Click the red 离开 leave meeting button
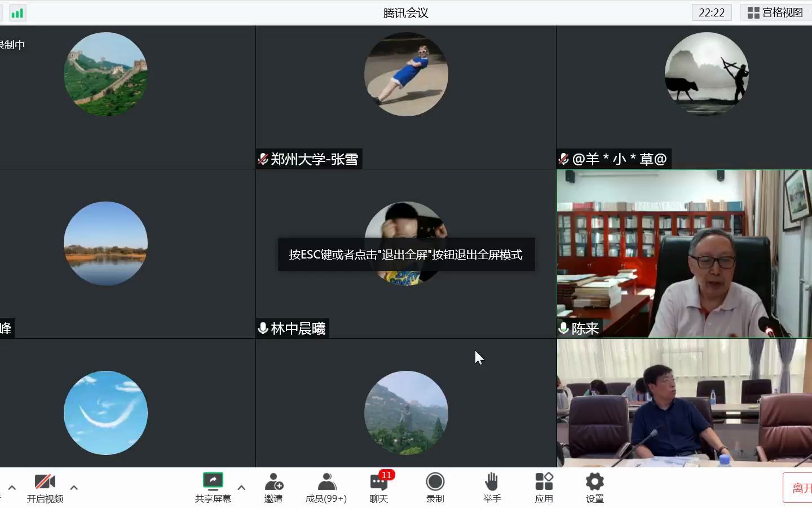This screenshot has height=508, width=812. tap(798, 488)
